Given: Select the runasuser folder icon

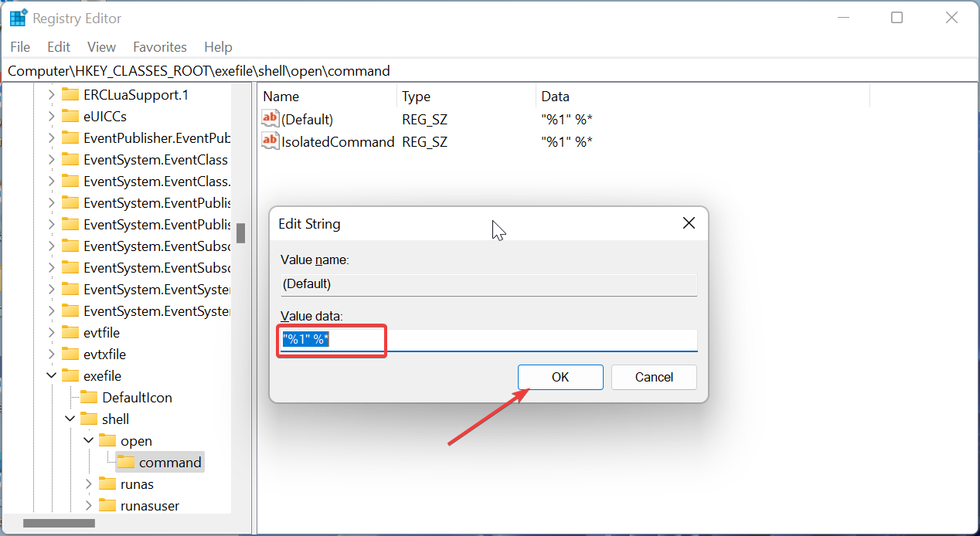Looking at the screenshot, I should 107,505.
